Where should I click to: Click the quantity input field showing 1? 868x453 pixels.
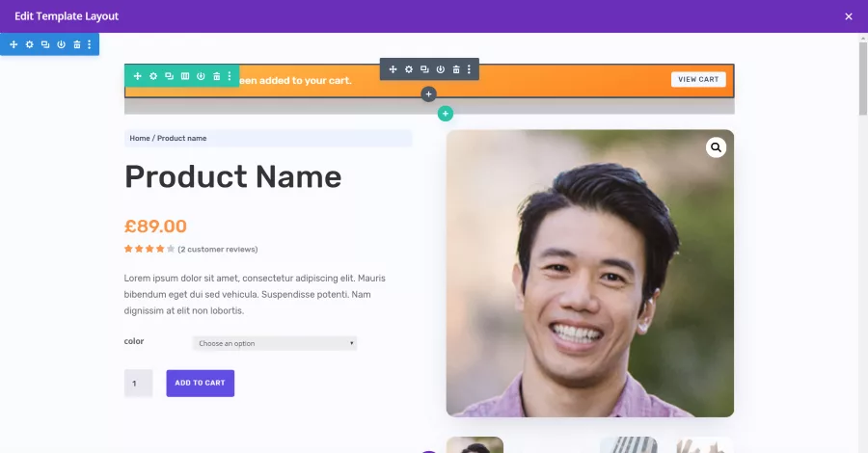(x=138, y=383)
